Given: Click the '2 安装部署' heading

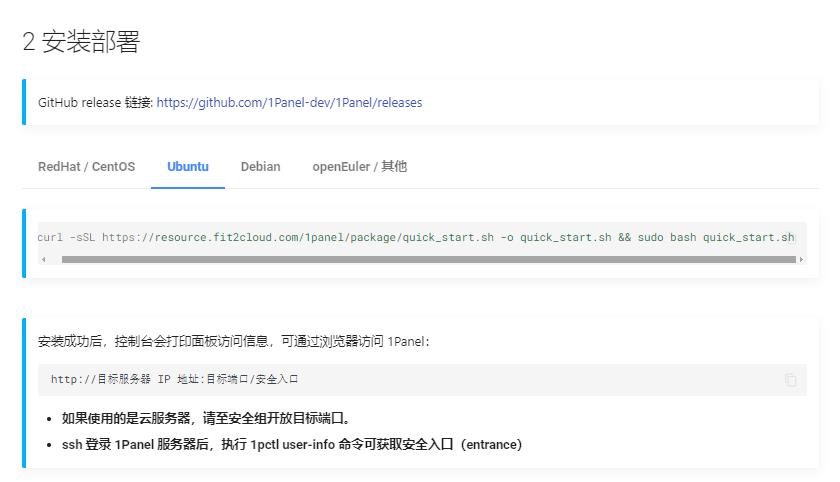Looking at the screenshot, I should [x=81, y=41].
